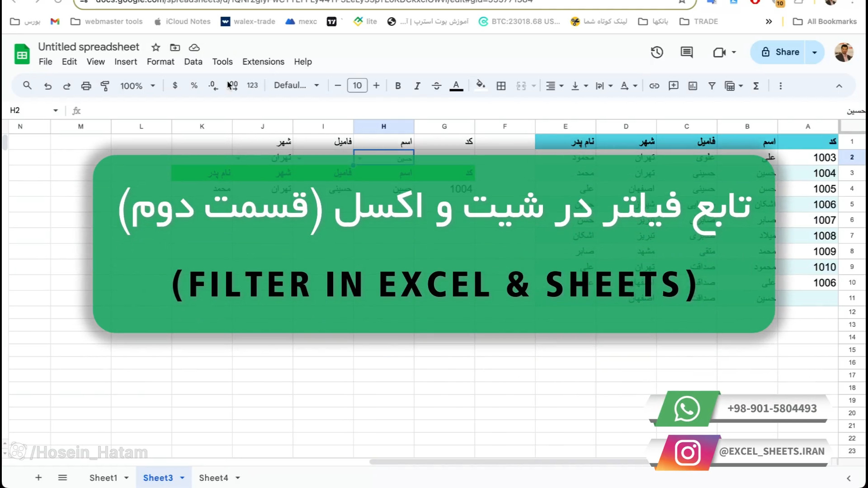Open version history clock icon

click(657, 52)
